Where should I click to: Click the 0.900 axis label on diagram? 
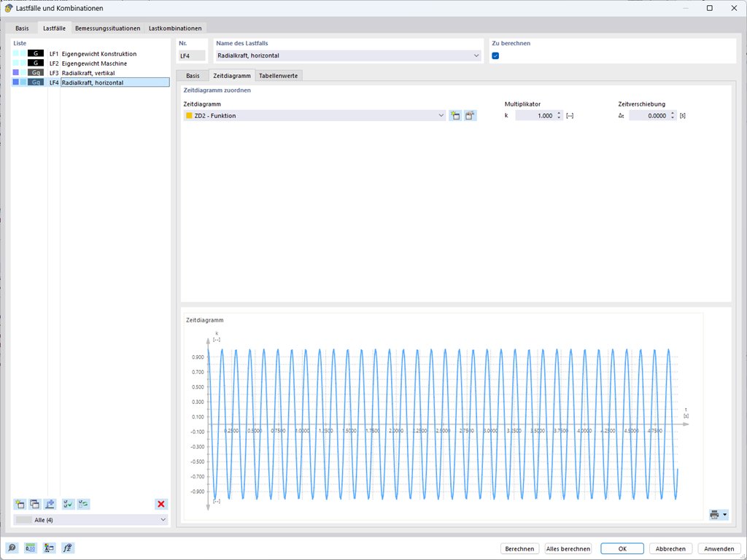pos(198,357)
